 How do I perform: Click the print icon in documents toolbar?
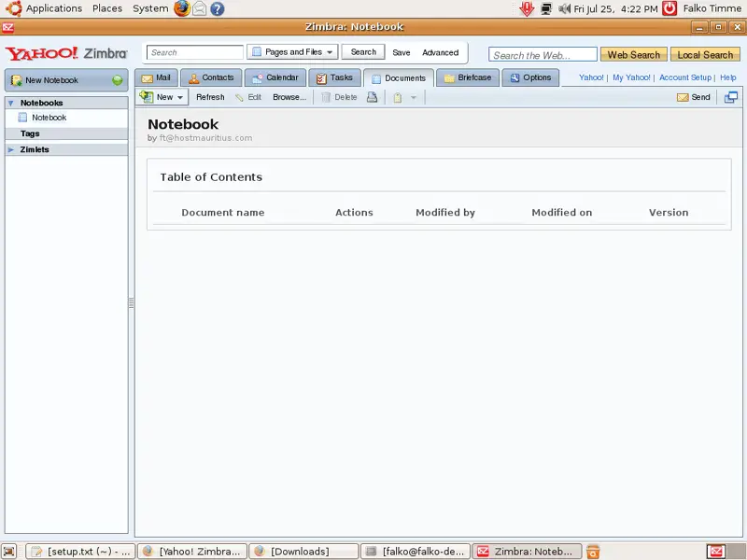click(372, 97)
